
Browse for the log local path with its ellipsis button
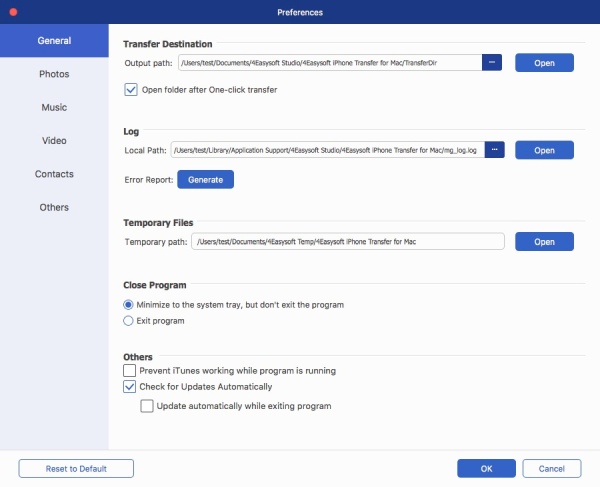[494, 150]
